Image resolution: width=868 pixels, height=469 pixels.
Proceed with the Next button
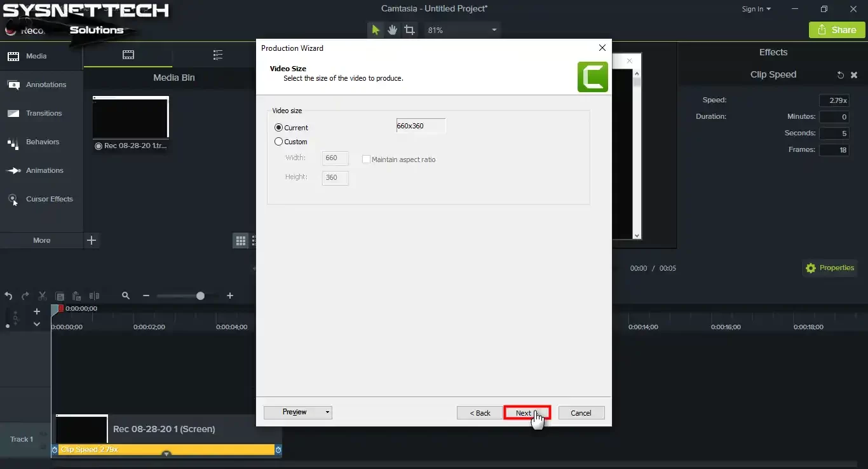tap(527, 413)
